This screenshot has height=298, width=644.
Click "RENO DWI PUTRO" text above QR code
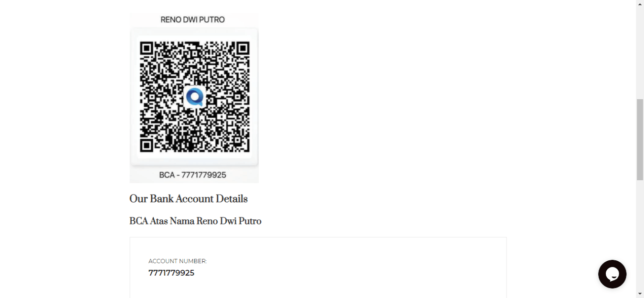tap(193, 20)
